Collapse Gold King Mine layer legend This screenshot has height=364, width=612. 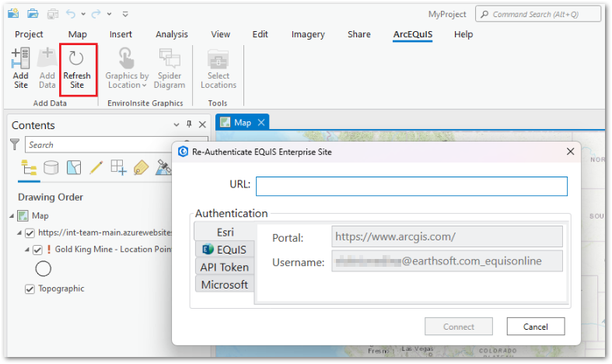click(x=27, y=250)
